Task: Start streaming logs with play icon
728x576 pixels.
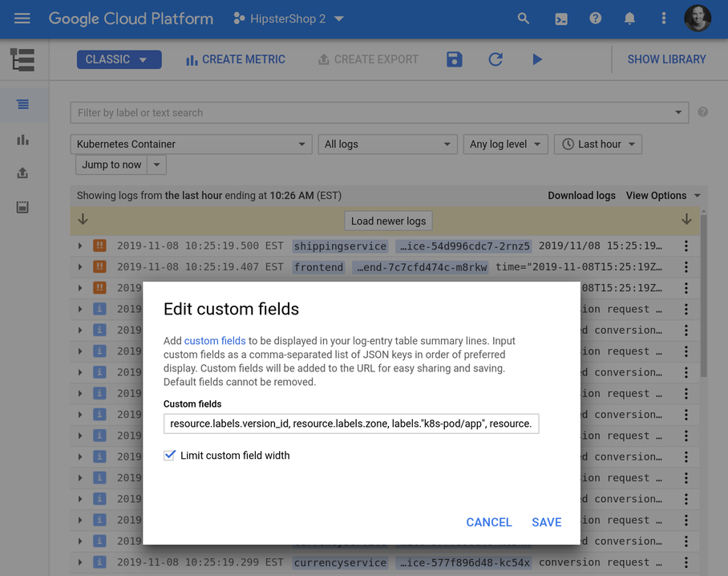Action: pos(537,59)
